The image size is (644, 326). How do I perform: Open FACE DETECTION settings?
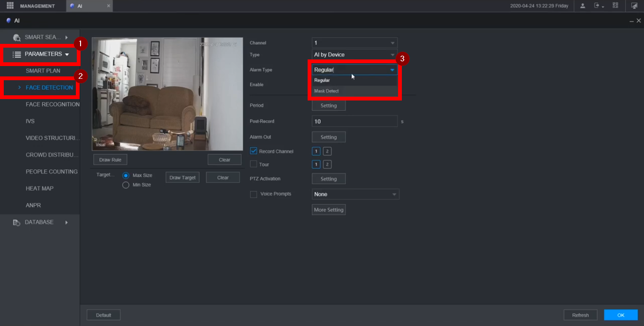pyautogui.click(x=49, y=88)
